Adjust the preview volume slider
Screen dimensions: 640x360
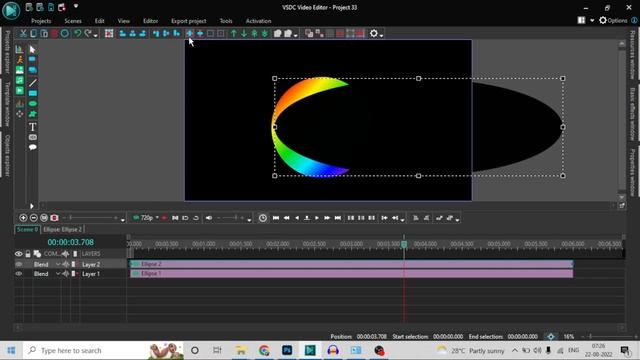231,218
